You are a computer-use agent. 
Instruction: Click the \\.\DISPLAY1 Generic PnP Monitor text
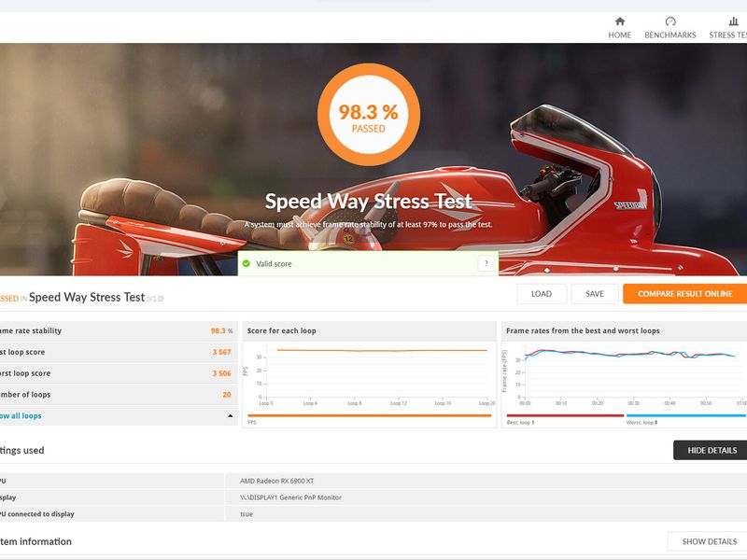[290, 497]
